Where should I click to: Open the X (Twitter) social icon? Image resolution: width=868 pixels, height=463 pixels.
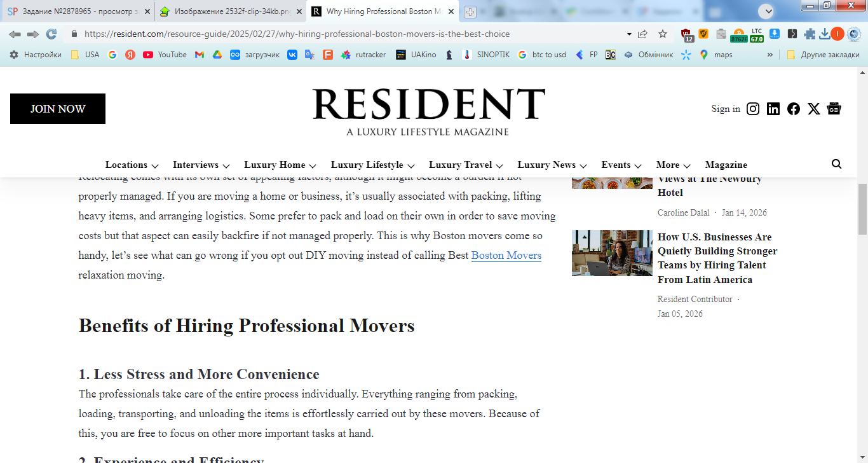(x=814, y=109)
